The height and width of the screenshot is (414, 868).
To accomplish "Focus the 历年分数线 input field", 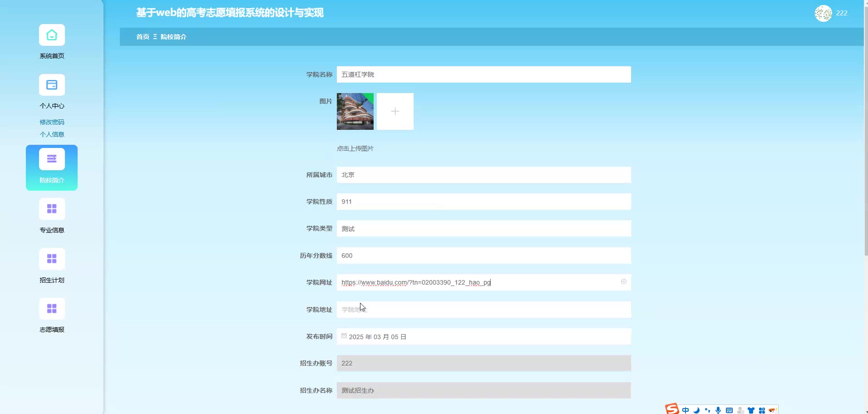I will point(484,256).
